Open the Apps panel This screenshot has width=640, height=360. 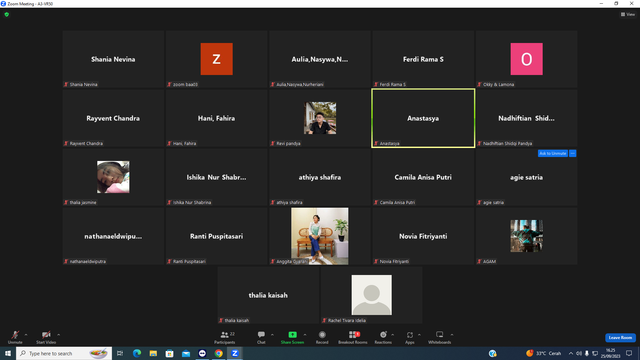pos(409,337)
